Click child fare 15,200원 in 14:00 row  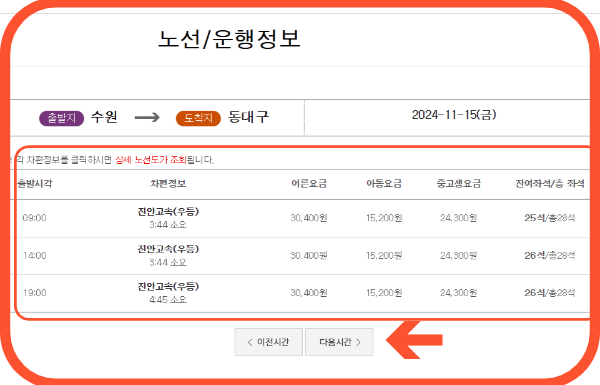click(384, 255)
